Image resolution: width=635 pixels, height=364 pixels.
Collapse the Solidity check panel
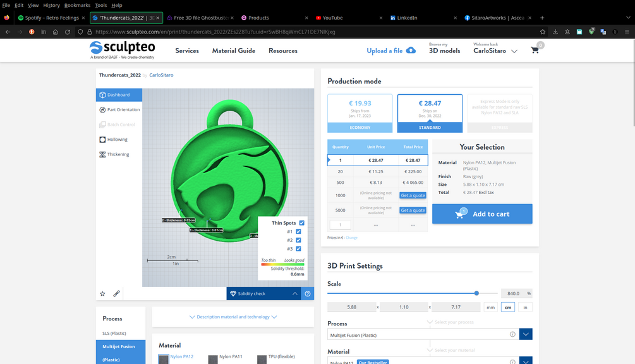[x=295, y=294]
